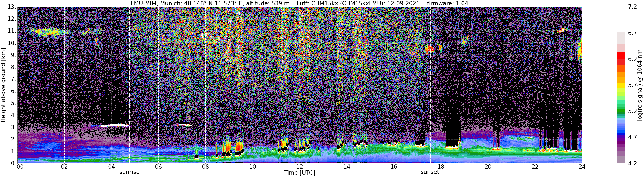The height and width of the screenshot is (177, 644).
Task: Click the colorbar tick label '5.7'
Action: click(632, 85)
